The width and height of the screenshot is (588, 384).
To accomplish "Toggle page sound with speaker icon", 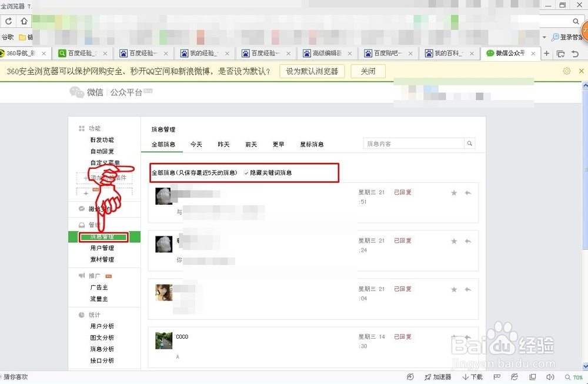I will click(550, 377).
